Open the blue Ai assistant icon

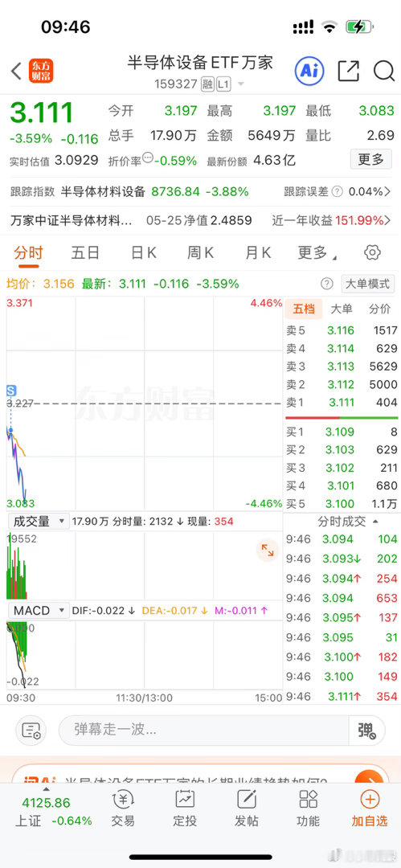[309, 70]
